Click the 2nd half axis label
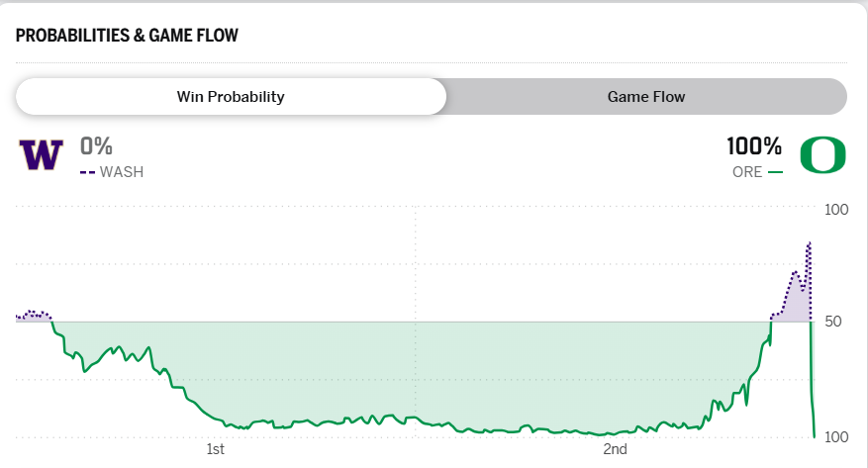Viewport: 868px width, 468px height. coord(615,450)
